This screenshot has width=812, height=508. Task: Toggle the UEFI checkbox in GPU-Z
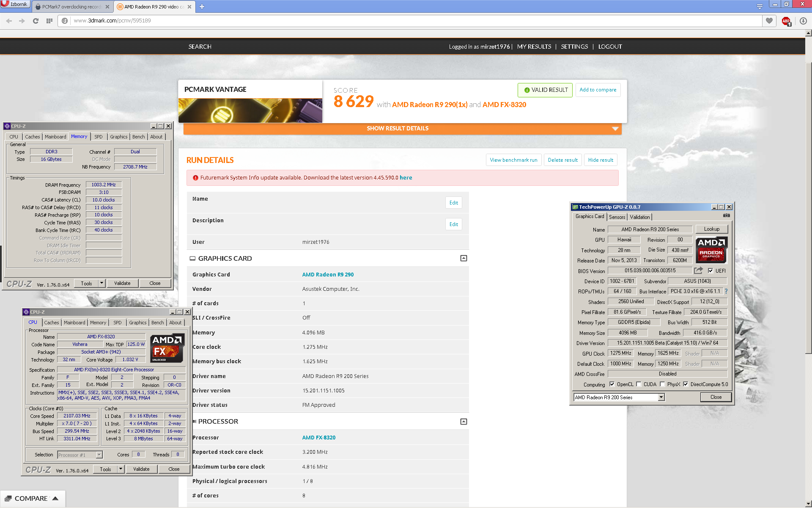[x=710, y=271]
